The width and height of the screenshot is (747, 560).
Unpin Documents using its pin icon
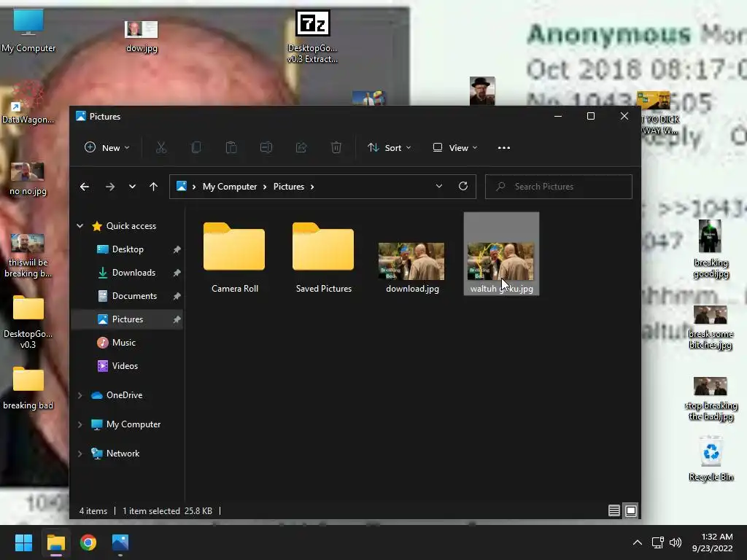177,296
